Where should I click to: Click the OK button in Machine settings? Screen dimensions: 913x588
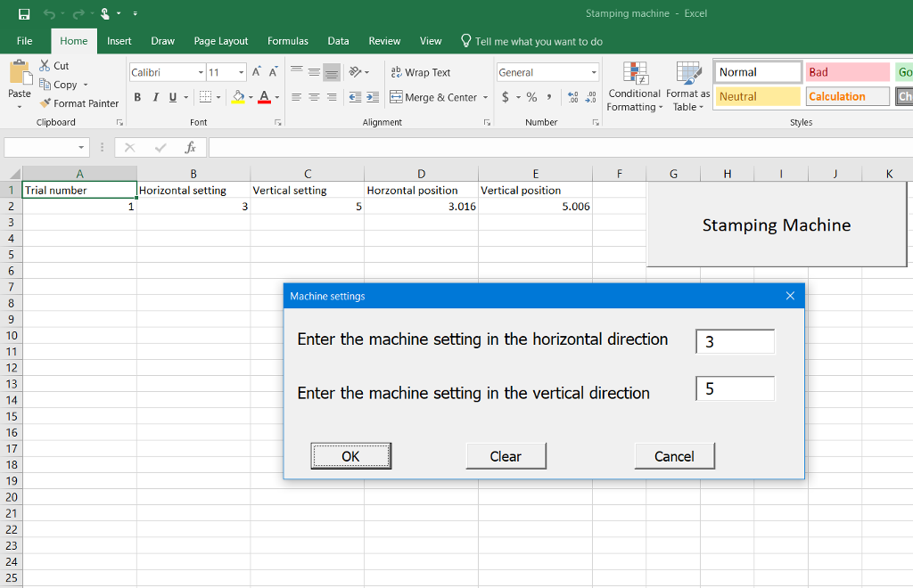tap(350, 455)
